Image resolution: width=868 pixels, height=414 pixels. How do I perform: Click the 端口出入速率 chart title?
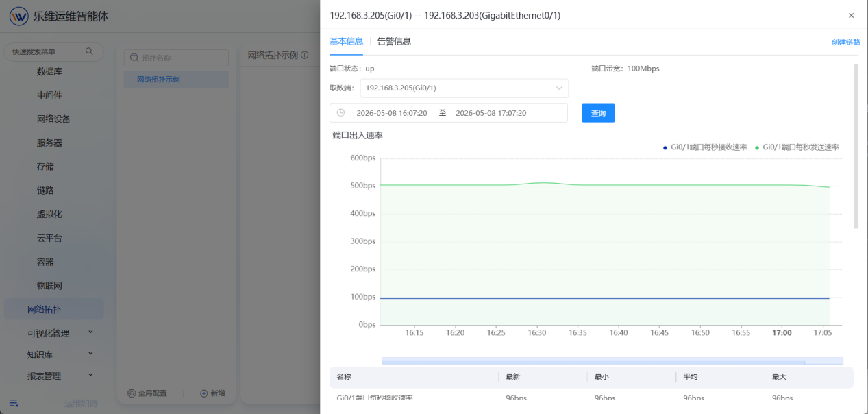[x=358, y=135]
